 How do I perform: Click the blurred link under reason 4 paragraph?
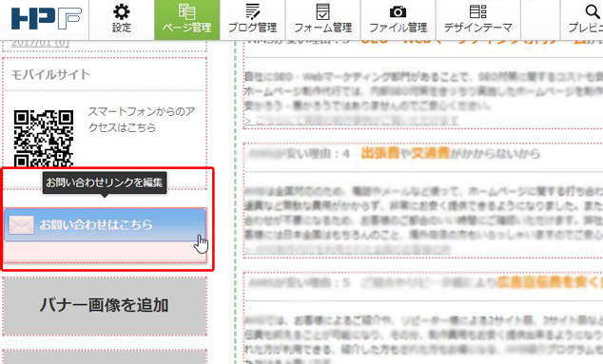click(x=347, y=249)
